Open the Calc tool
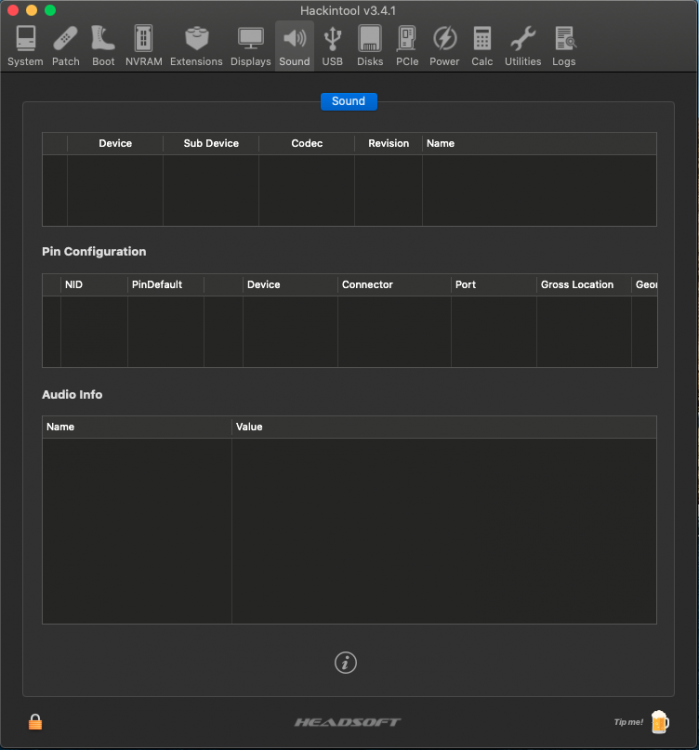Viewport: 699px width, 750px height. pos(482,46)
